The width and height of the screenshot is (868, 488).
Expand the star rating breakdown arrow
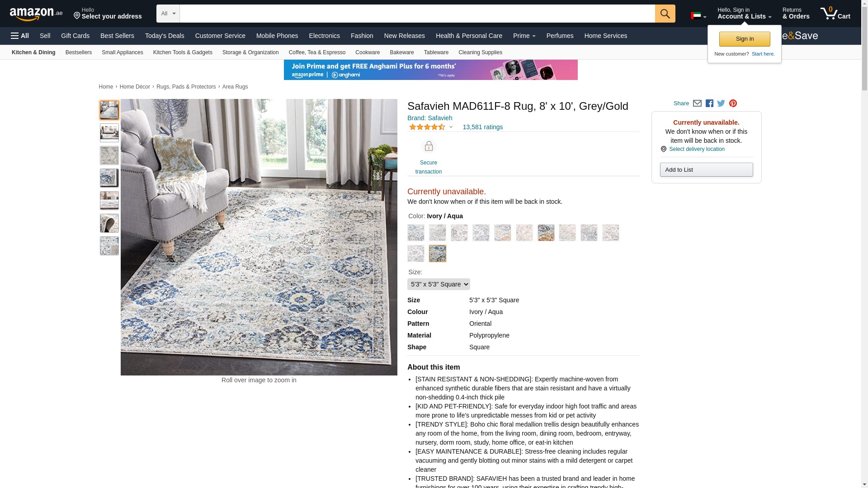451,127
